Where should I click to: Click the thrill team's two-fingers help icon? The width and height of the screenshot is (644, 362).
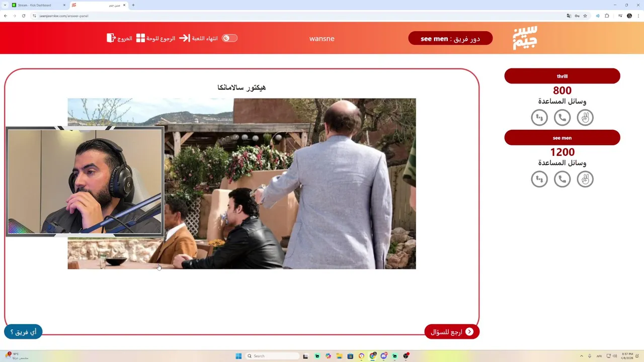585,118
